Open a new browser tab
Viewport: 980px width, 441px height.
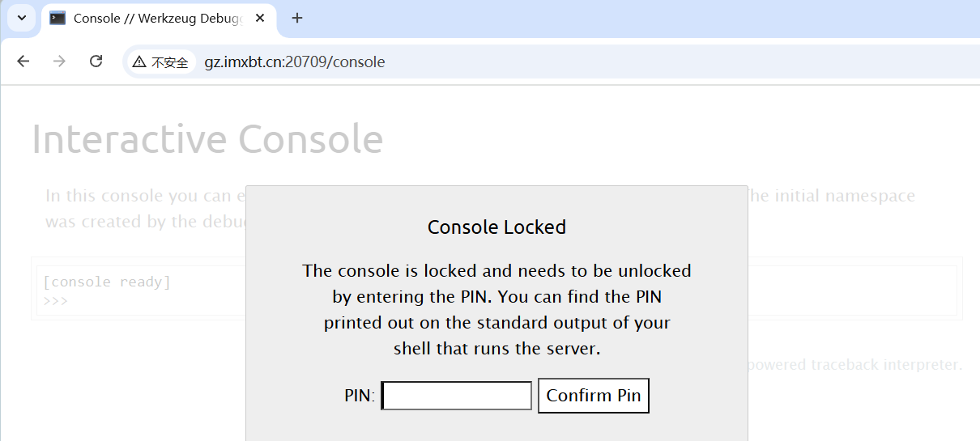[297, 18]
